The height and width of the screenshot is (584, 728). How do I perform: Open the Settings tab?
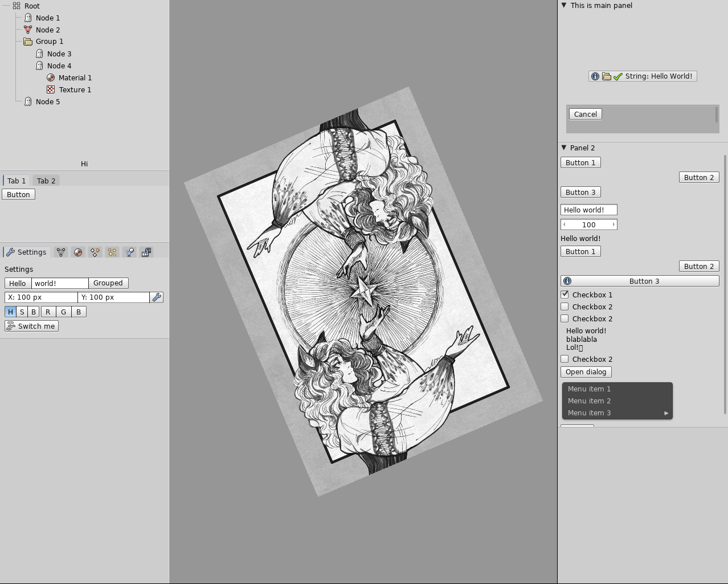tap(27, 252)
